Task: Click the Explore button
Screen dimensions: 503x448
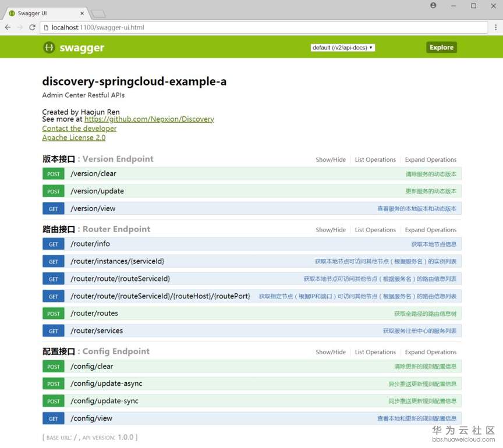Action: pyautogui.click(x=441, y=48)
